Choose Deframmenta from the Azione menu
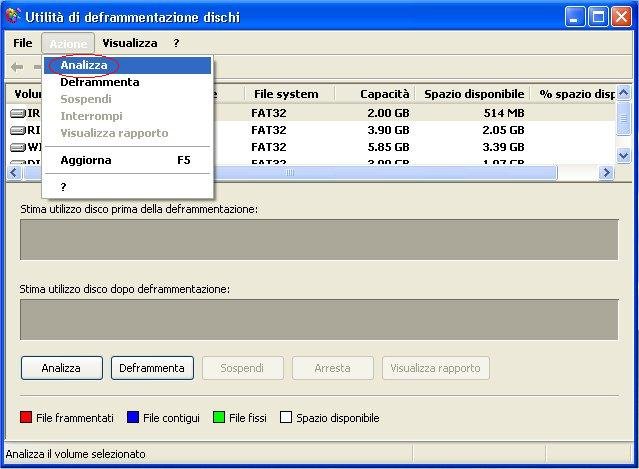Image resolution: width=639 pixels, height=469 pixels. [128, 82]
